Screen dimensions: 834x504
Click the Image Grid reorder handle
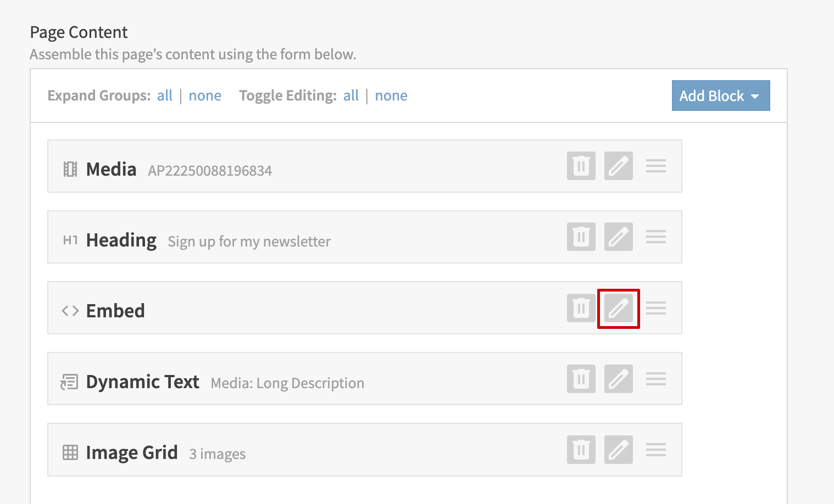[656, 450]
